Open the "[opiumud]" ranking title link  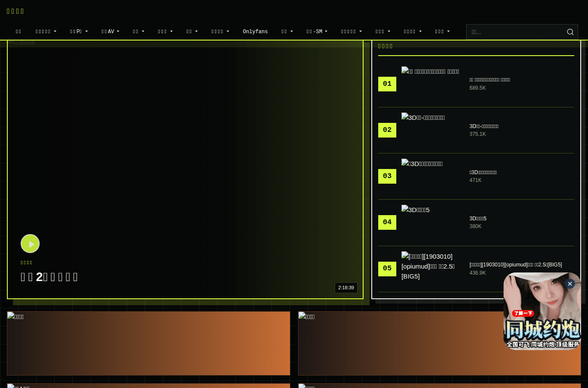click(x=516, y=265)
